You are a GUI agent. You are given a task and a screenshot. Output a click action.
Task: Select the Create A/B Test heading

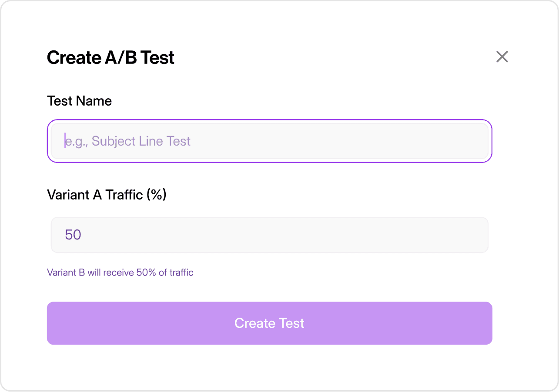110,57
